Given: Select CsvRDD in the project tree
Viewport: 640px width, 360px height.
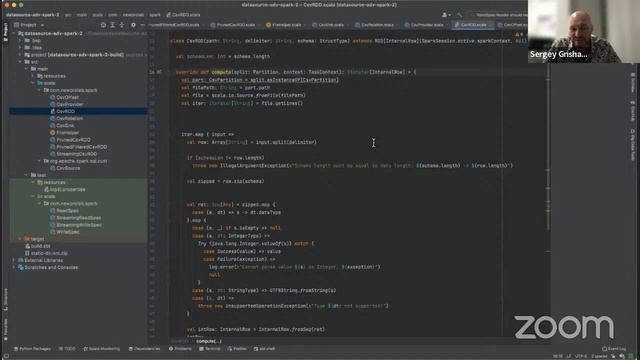Looking at the screenshot, I should (x=65, y=111).
